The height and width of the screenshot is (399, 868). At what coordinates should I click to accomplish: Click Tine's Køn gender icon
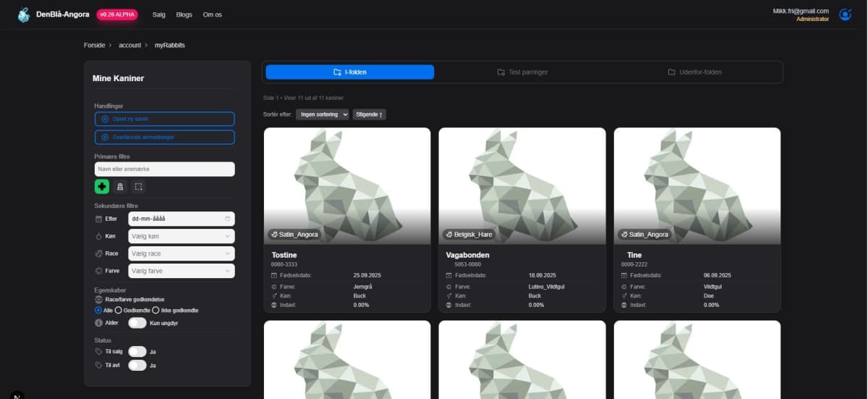tap(625, 295)
